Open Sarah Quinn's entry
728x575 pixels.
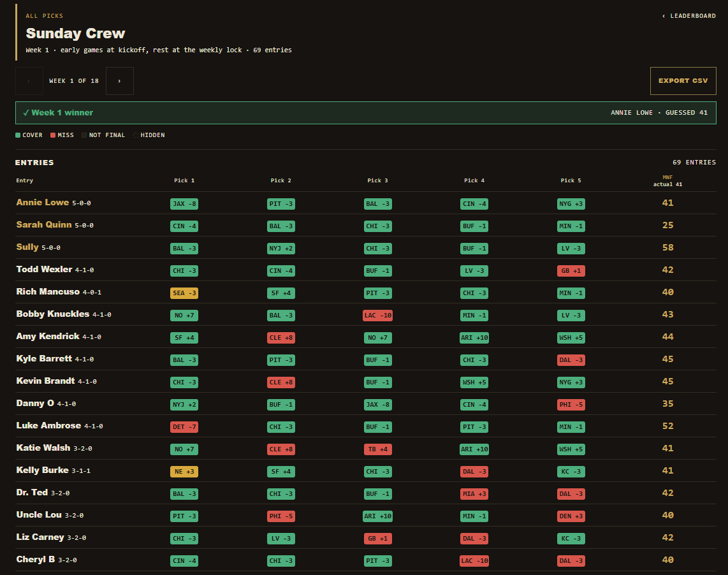pos(43,225)
